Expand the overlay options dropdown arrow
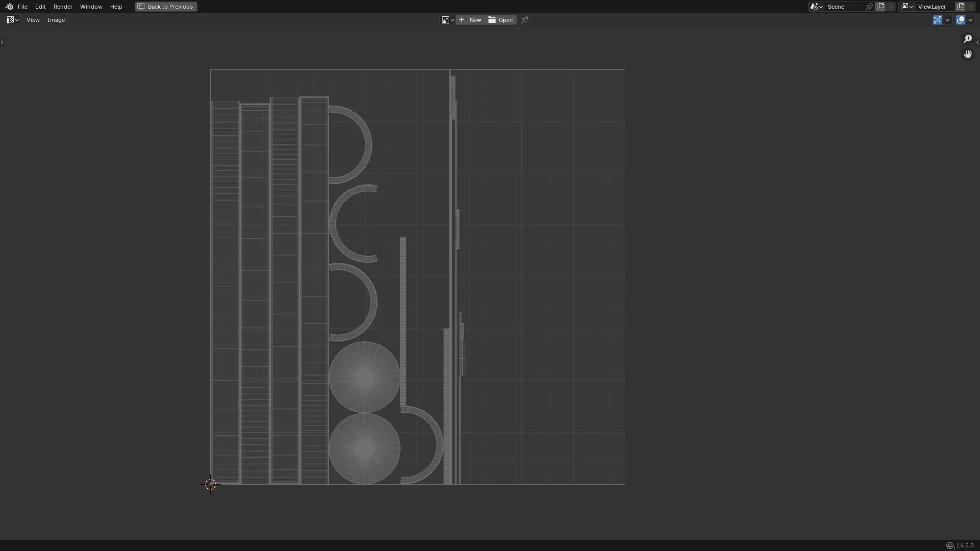Screen dimensions: 980x551 [x=970, y=20]
